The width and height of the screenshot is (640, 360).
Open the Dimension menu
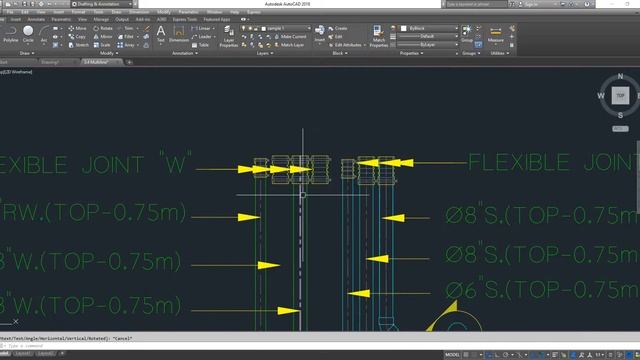[139, 12]
